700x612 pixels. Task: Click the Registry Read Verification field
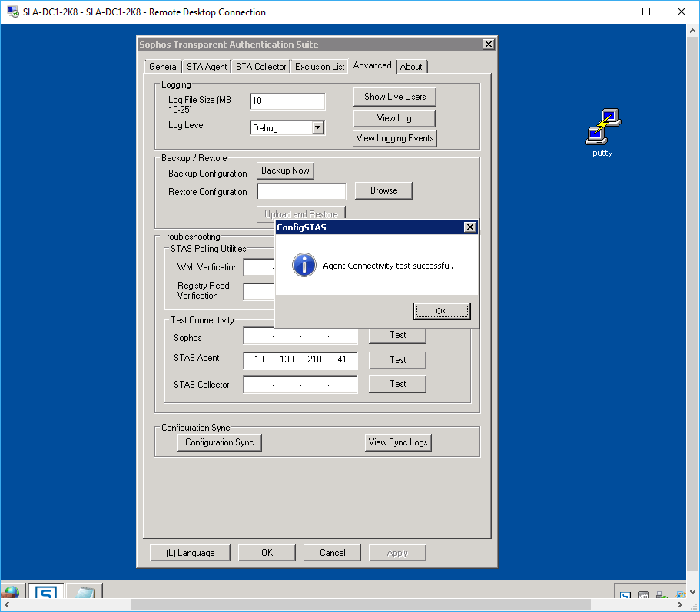(259, 291)
